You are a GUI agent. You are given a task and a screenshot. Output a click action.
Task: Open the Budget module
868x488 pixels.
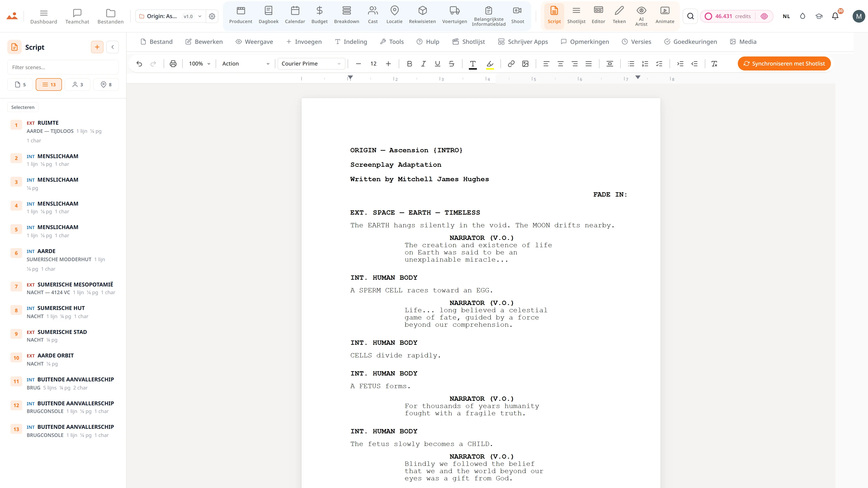tap(319, 16)
